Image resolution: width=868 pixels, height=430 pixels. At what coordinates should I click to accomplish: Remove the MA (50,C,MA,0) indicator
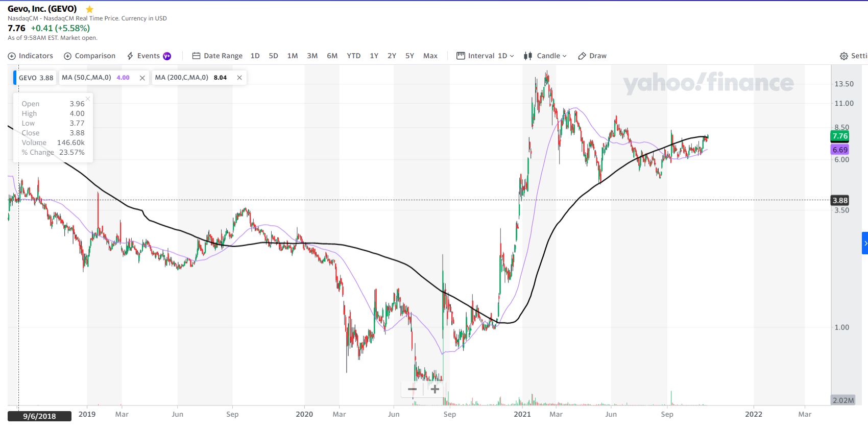[142, 78]
